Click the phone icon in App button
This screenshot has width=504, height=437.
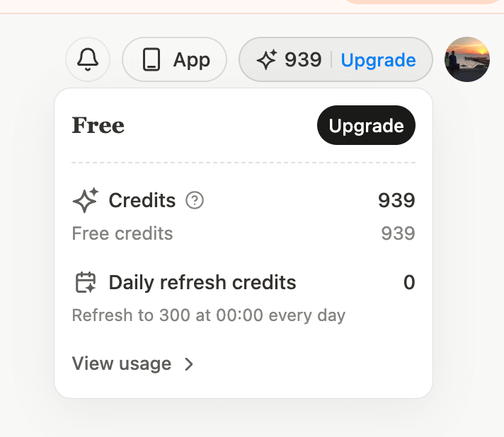click(151, 59)
